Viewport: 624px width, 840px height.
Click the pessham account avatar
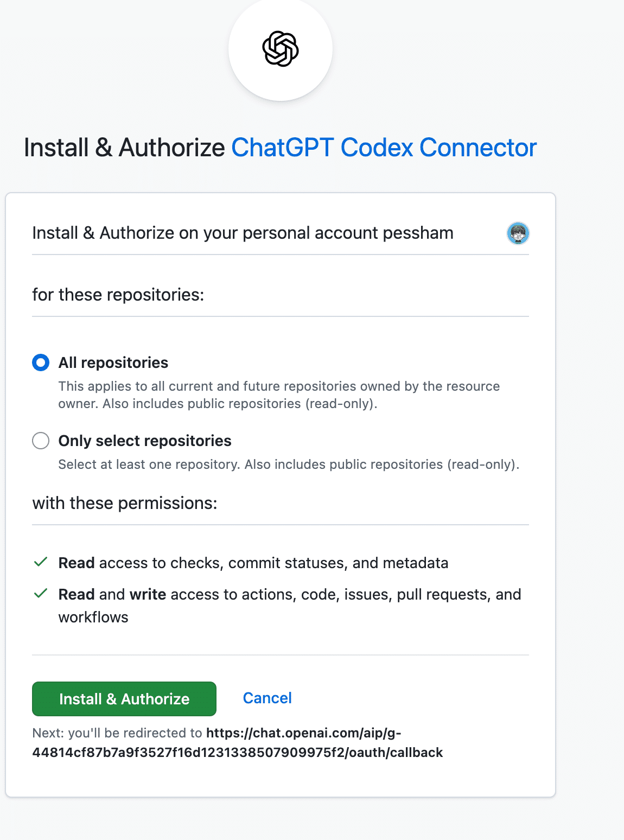[518, 233]
